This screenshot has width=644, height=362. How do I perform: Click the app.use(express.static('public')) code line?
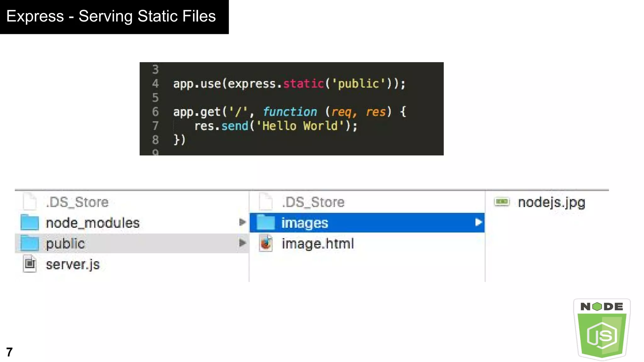289,84
